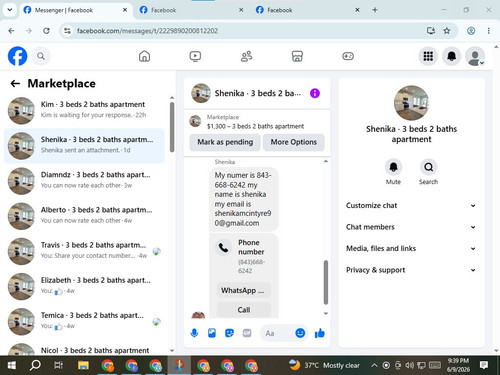Click the install app icon in the address bar
Image resolution: width=500 pixels, height=375 pixels.
[431, 31]
